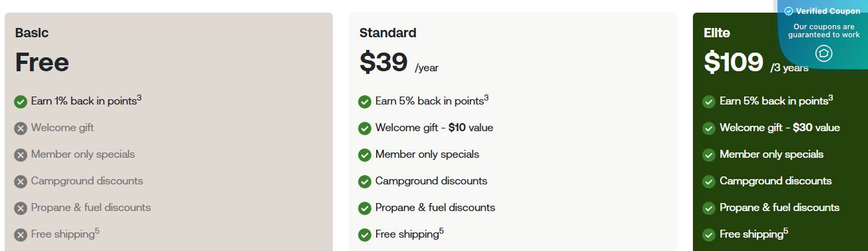
Task: Select the Elite $109 plan price
Action: [734, 63]
